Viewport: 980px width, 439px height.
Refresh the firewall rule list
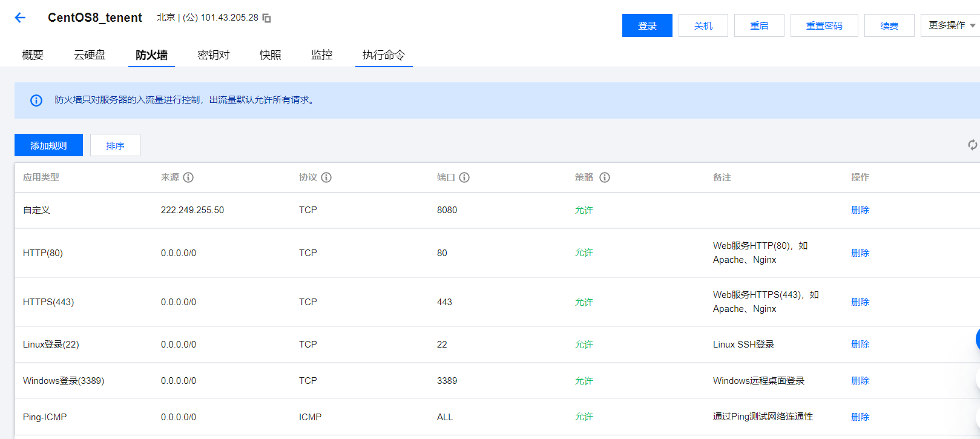coord(972,145)
